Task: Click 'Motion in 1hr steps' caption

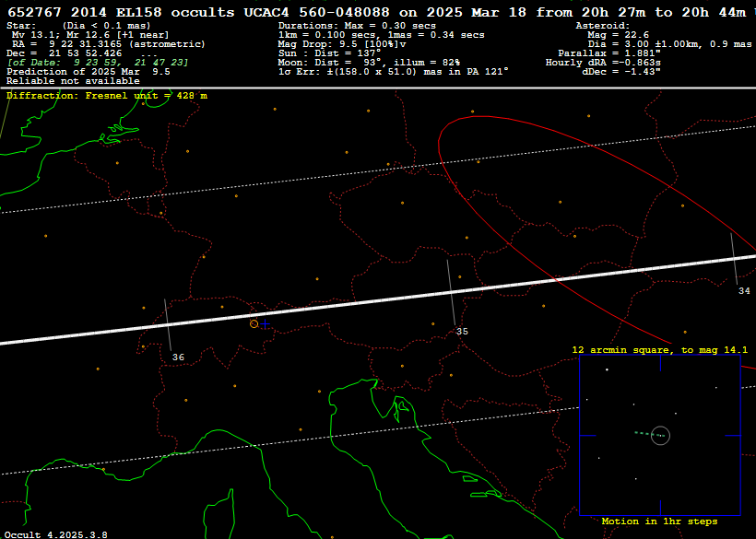Action: tap(659, 521)
